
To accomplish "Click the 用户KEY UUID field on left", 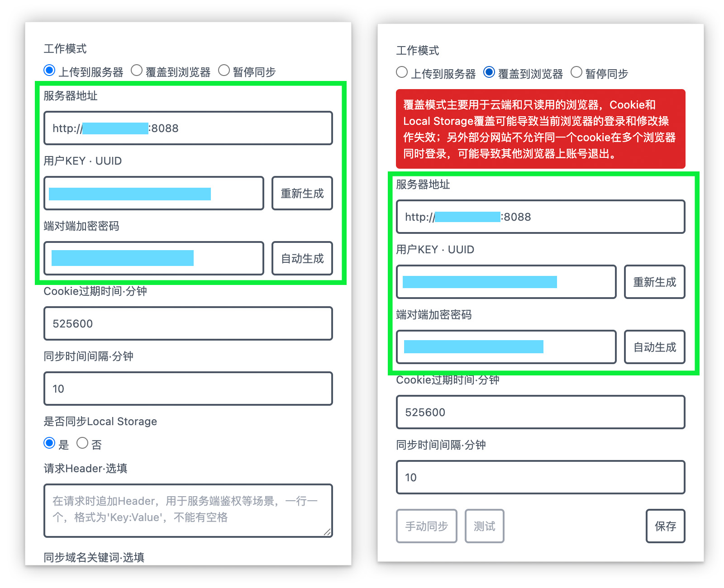I will [154, 193].
